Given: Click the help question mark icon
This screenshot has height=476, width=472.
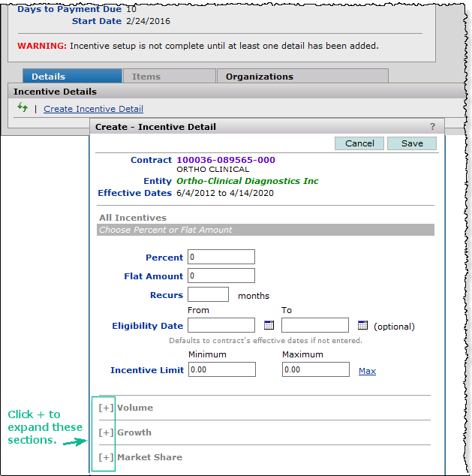Looking at the screenshot, I should point(432,127).
